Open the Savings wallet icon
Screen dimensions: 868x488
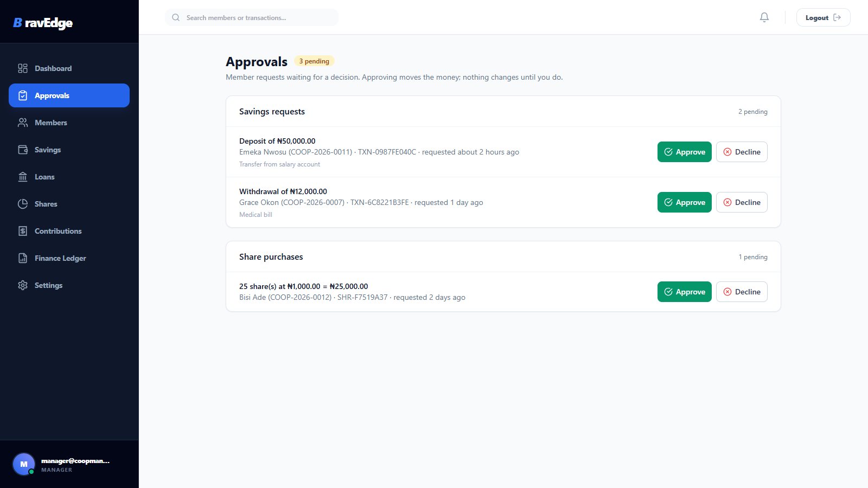click(23, 150)
